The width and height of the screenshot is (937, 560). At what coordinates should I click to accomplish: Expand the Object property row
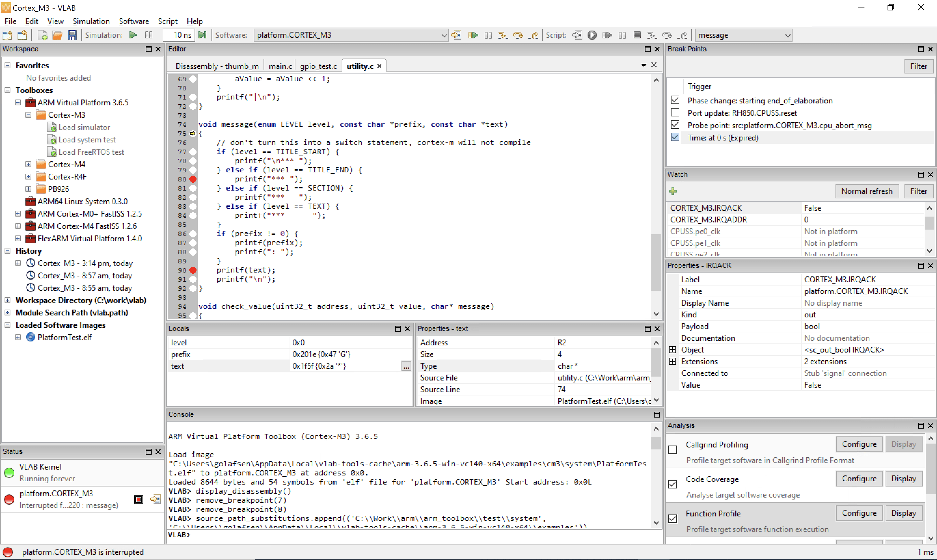[x=672, y=350]
